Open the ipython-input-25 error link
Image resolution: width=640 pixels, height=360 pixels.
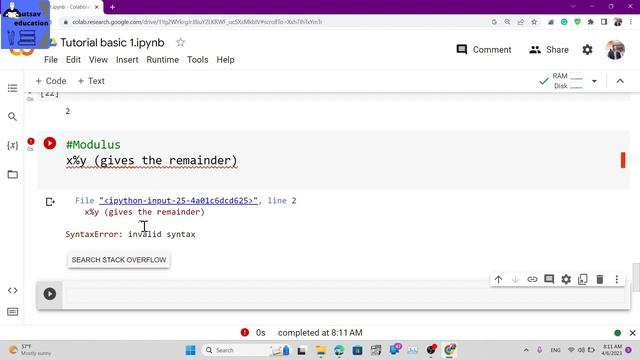[178, 200]
